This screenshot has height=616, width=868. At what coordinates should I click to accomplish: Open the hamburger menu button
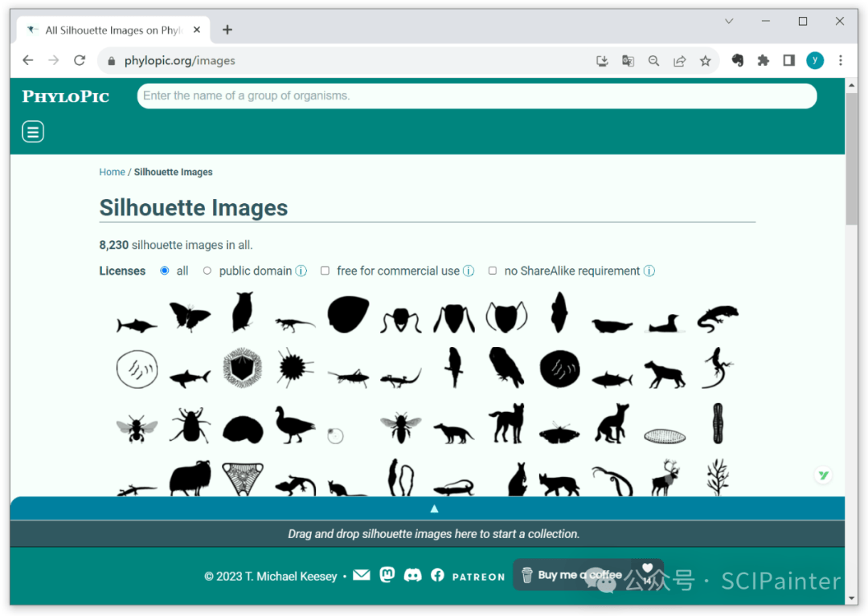pos(33,132)
